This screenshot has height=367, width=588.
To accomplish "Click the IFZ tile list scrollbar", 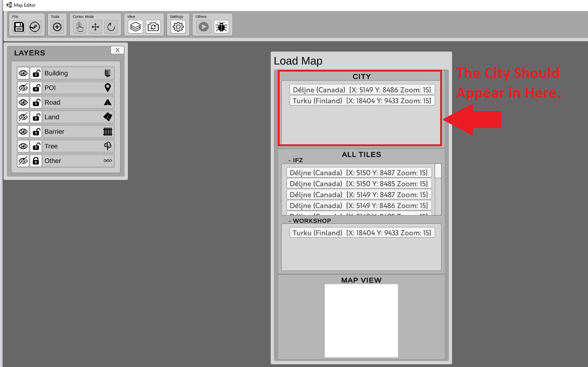I will pos(438,171).
